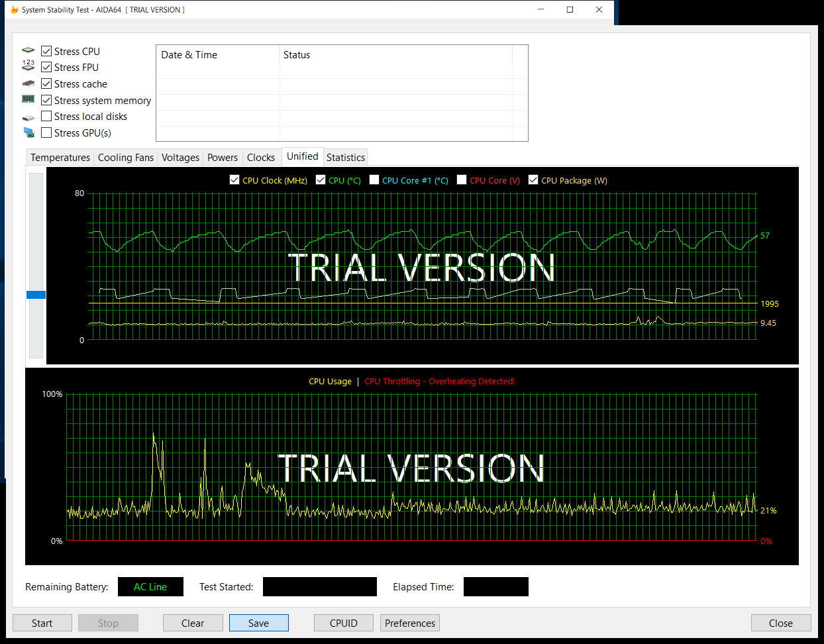The image size is (824, 644).
Task: Click the Status column header
Action: click(x=396, y=55)
